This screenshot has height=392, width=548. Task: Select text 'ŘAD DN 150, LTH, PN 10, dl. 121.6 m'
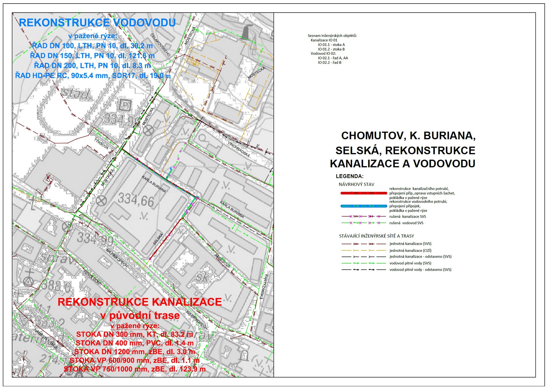click(x=92, y=56)
